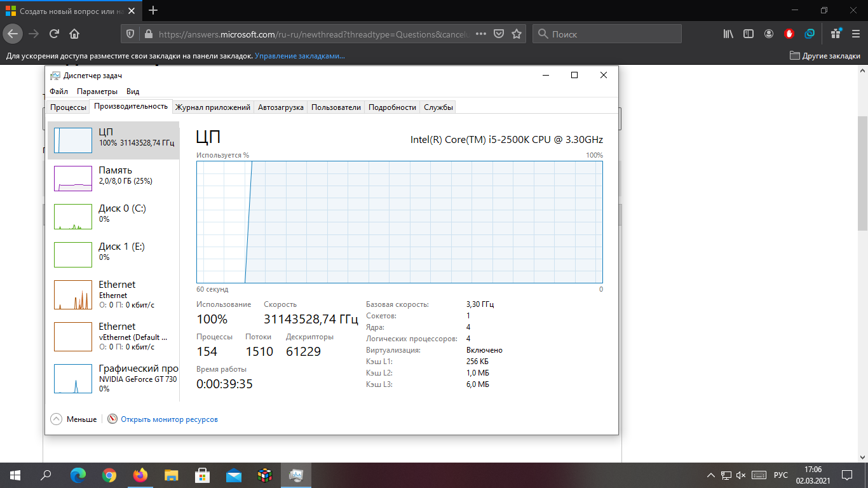Select the Память memory graph thumbnail

pos(73,179)
